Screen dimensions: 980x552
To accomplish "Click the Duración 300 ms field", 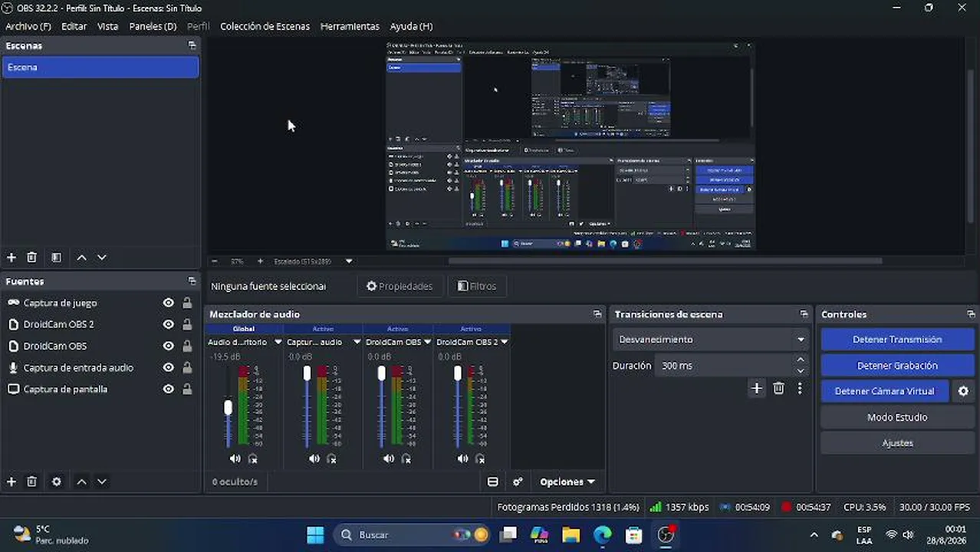I will coord(724,366).
